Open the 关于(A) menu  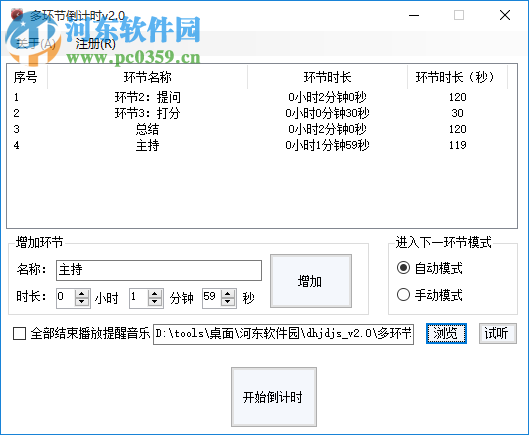coord(35,44)
